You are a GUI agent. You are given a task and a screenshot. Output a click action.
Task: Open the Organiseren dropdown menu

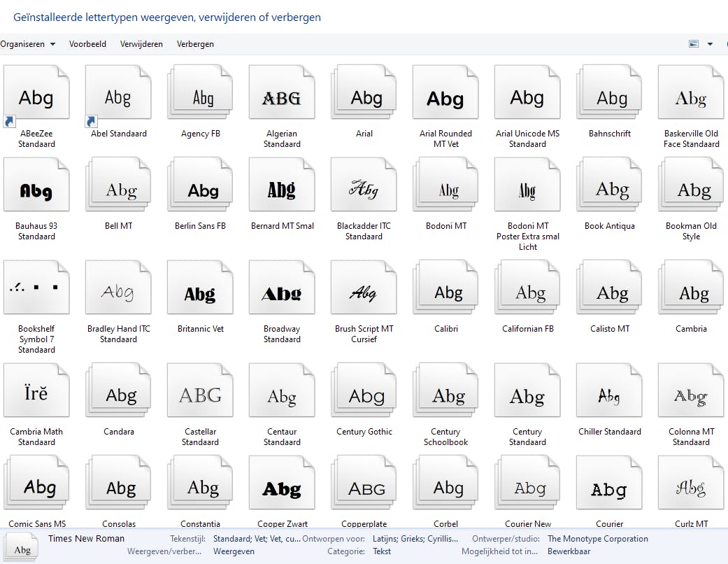click(x=28, y=44)
